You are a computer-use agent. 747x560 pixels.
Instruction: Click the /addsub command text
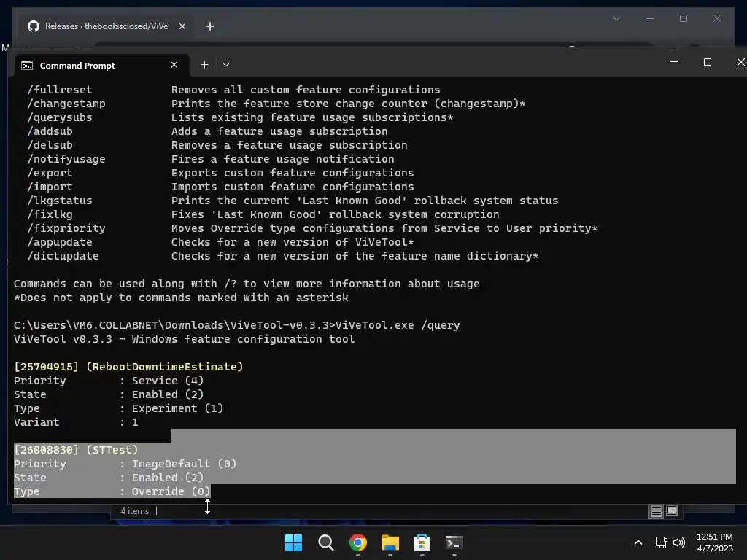tap(50, 131)
